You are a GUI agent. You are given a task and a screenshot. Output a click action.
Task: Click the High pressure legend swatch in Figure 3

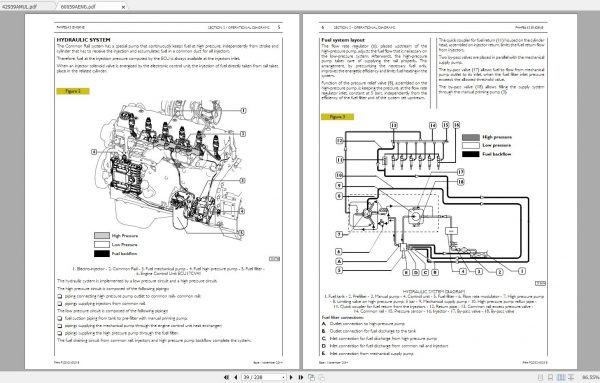click(471, 137)
